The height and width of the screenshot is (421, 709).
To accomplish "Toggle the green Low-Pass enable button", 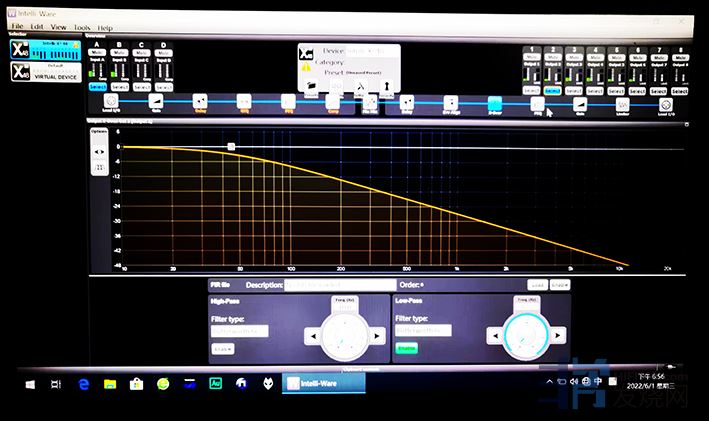I will [x=406, y=348].
